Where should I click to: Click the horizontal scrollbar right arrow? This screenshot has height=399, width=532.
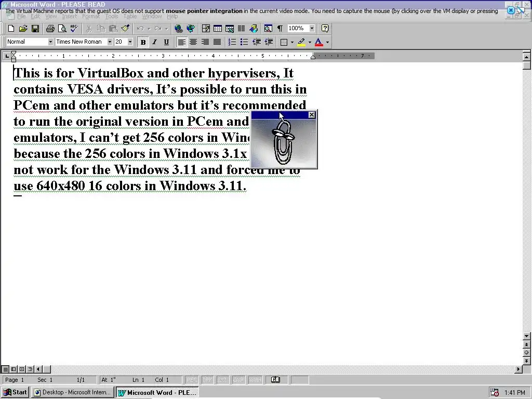coord(518,369)
